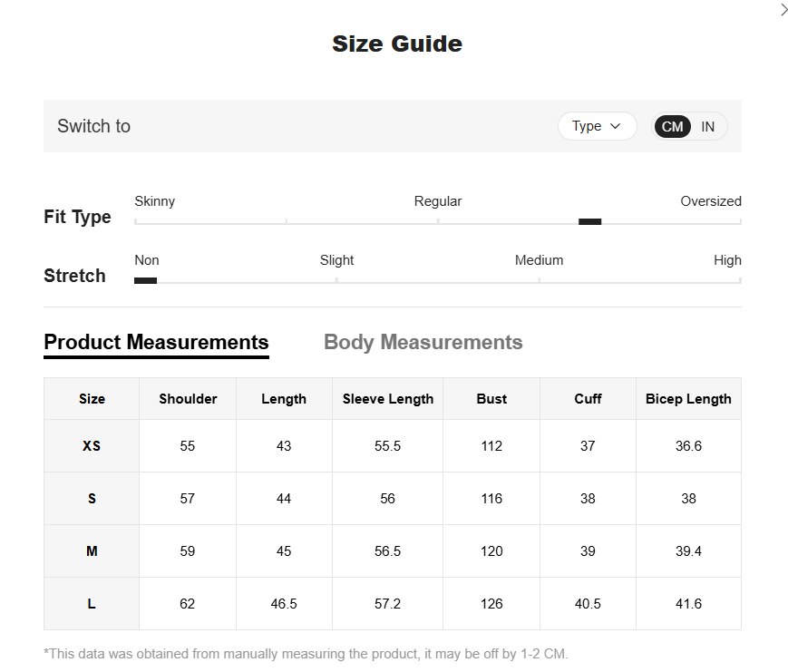Viewport: 788px width, 672px height.
Task: Click the High stretch label
Action: (x=727, y=260)
